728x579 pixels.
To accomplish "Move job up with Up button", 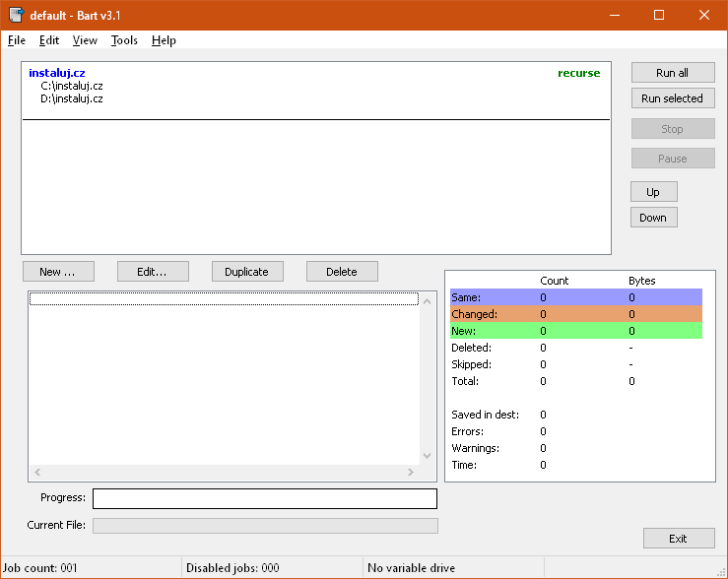I will point(653,192).
